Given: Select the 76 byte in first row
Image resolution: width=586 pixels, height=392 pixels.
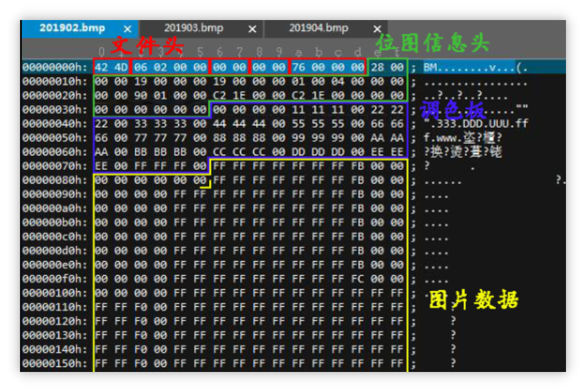Looking at the screenshot, I should pyautogui.click(x=299, y=67).
